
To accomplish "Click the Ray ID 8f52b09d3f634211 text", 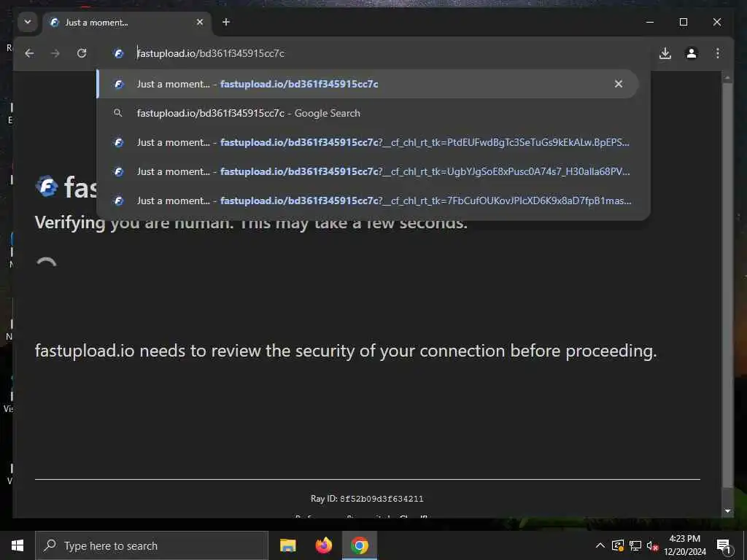I will pyautogui.click(x=367, y=499).
